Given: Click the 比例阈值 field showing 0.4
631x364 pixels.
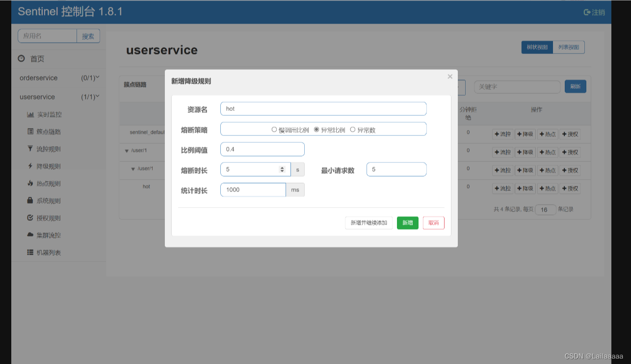Looking at the screenshot, I should click(263, 149).
